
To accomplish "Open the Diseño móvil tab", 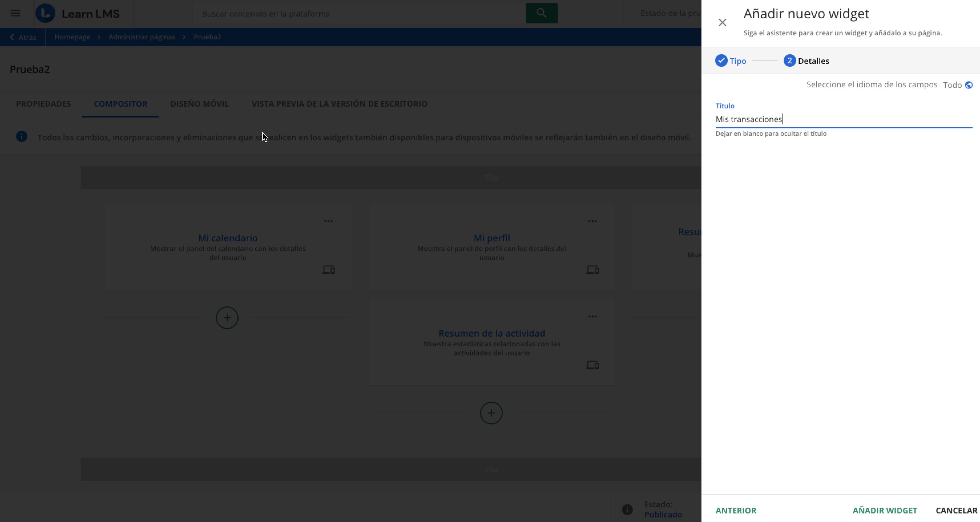I will [199, 104].
